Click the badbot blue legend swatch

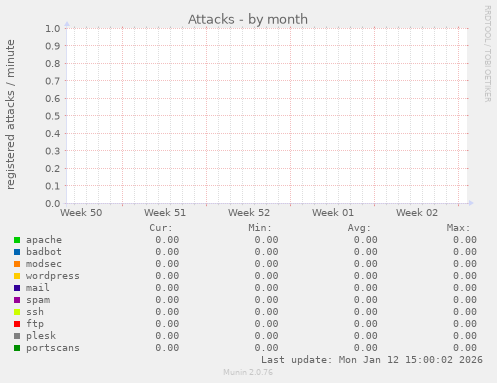[x=17, y=252]
